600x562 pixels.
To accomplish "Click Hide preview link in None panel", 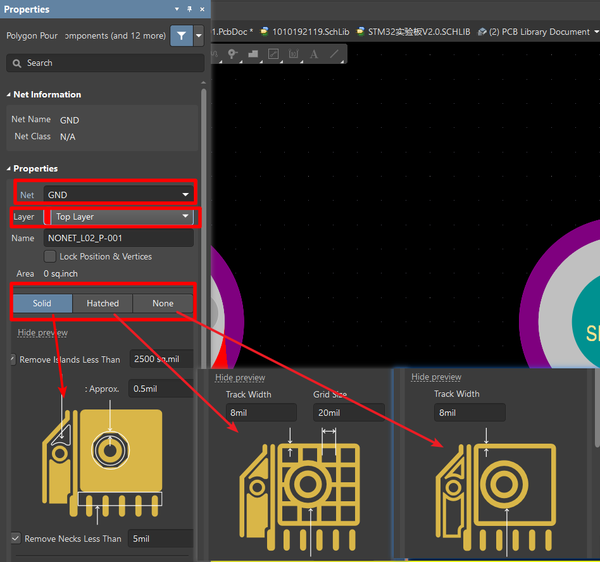I will [x=436, y=377].
